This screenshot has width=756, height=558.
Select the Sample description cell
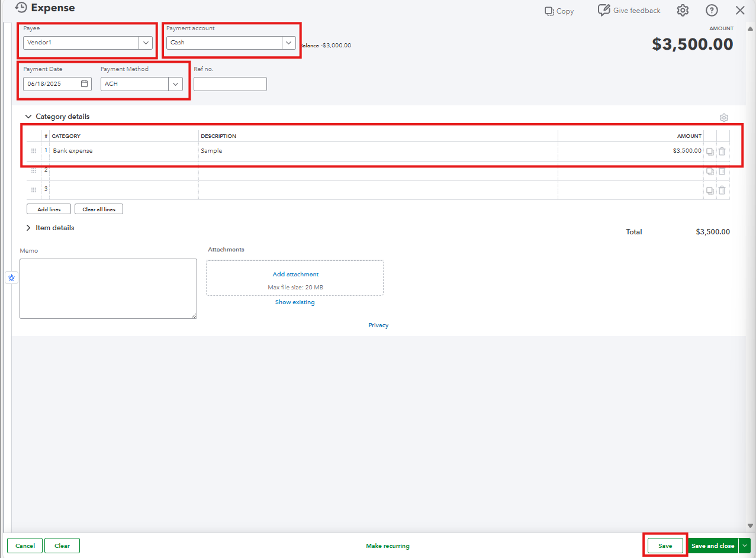click(x=378, y=151)
